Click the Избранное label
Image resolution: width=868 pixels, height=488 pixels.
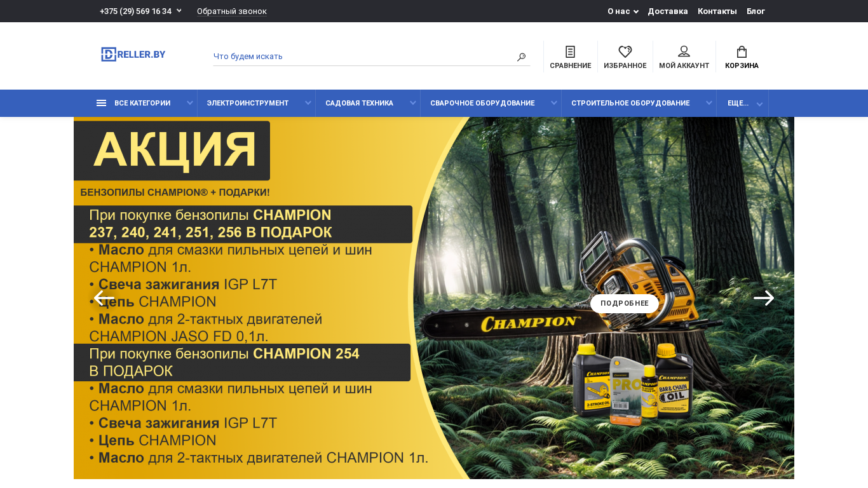[625, 66]
